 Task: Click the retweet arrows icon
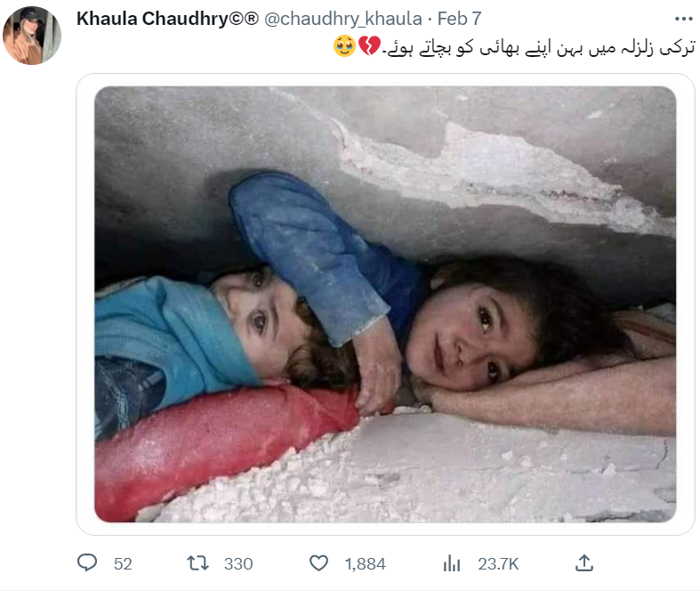point(197,562)
